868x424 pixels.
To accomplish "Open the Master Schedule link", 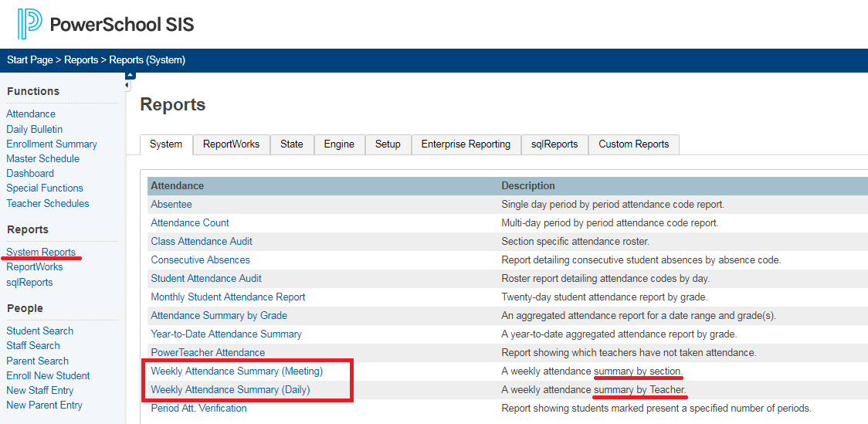I will 42,159.
